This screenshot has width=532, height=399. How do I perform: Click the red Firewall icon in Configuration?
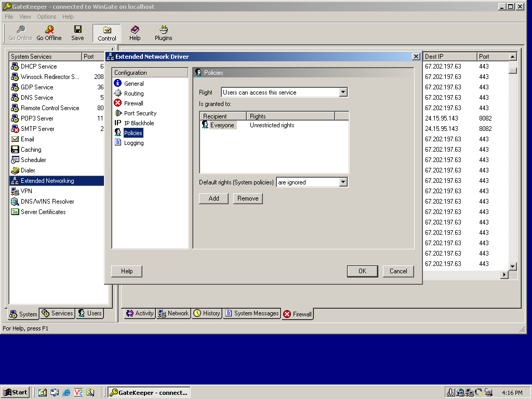coord(118,103)
